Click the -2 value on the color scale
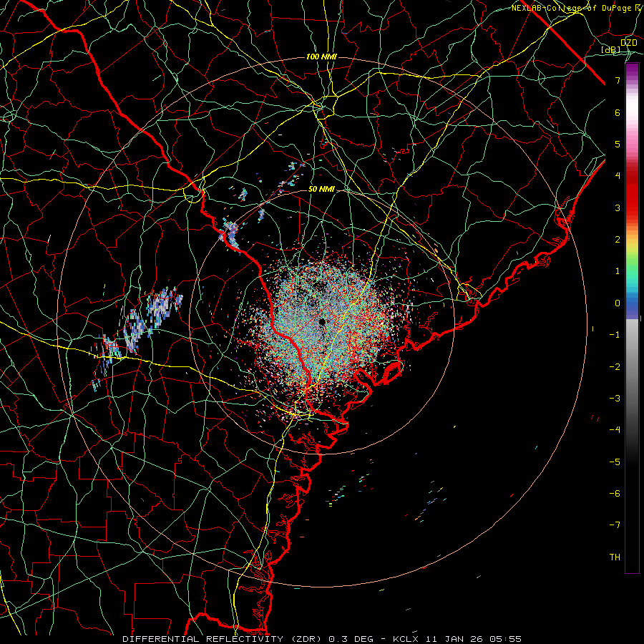The image size is (644, 644). (615, 367)
